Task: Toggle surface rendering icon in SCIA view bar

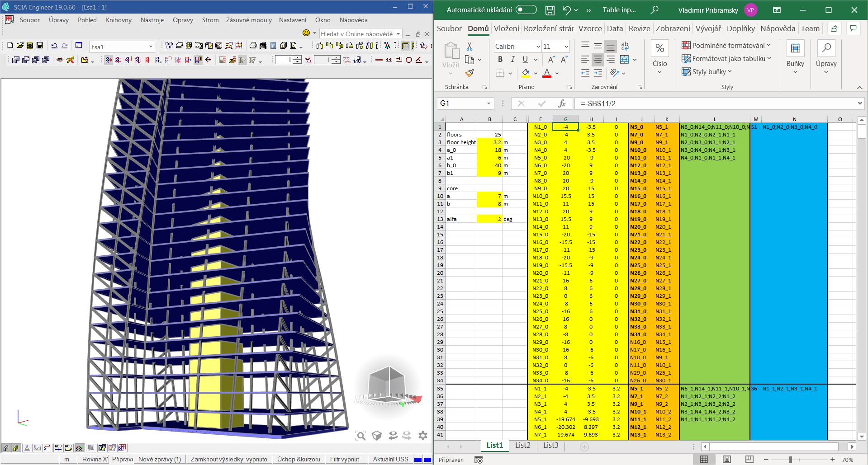Action: point(16,448)
